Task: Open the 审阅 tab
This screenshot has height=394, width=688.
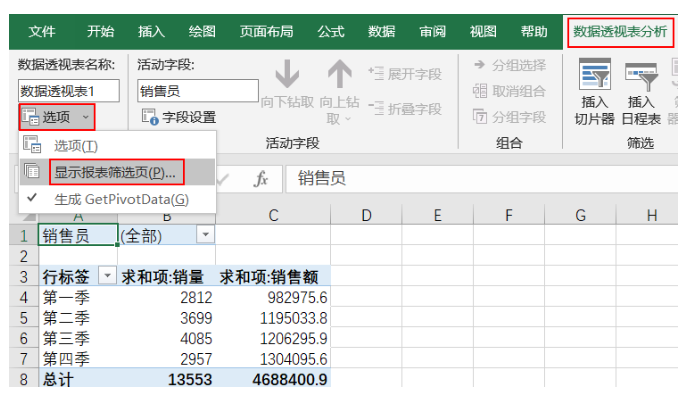Action: pyautogui.click(x=433, y=32)
